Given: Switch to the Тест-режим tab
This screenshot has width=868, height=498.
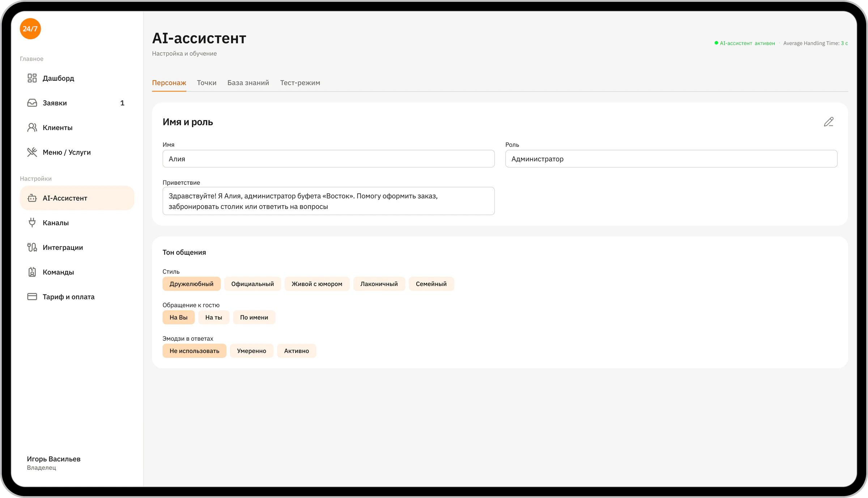Looking at the screenshot, I should [300, 83].
